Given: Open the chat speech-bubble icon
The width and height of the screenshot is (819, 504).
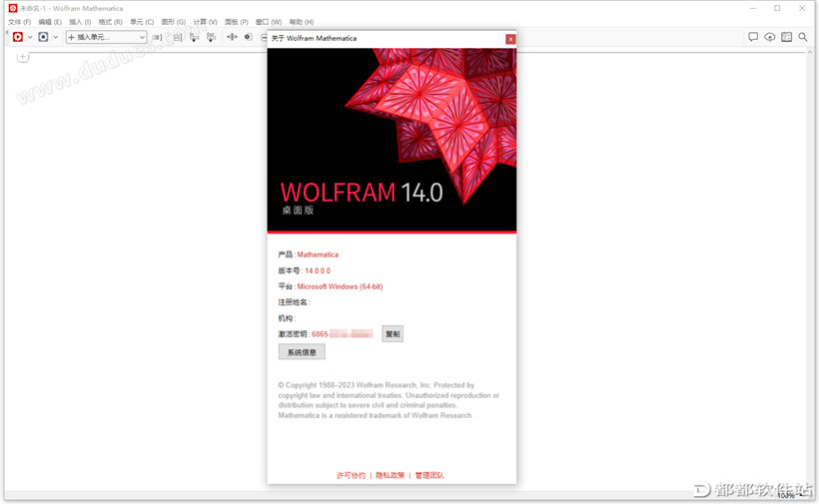Looking at the screenshot, I should pos(753,37).
